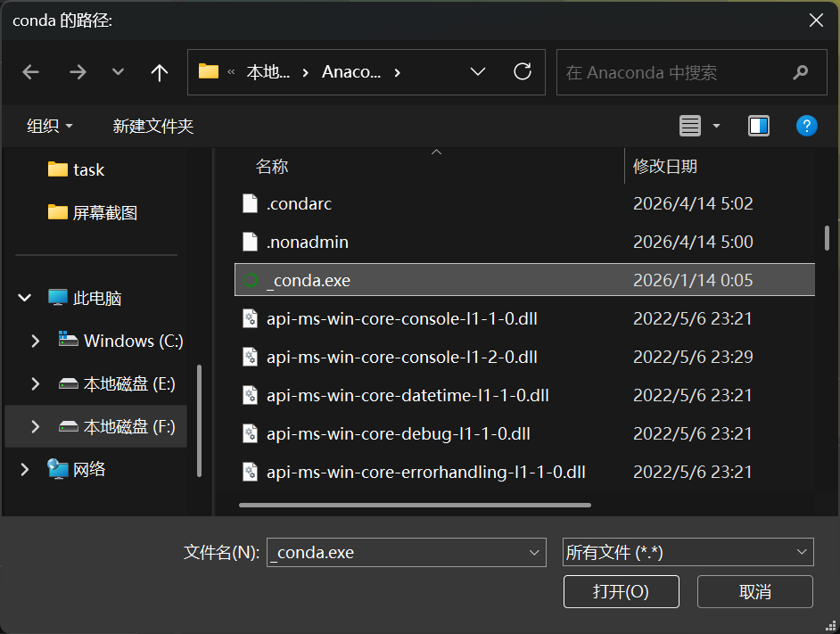Collapse the 此电脑 tree node
Viewport: 840px width, 634px height.
[25, 298]
